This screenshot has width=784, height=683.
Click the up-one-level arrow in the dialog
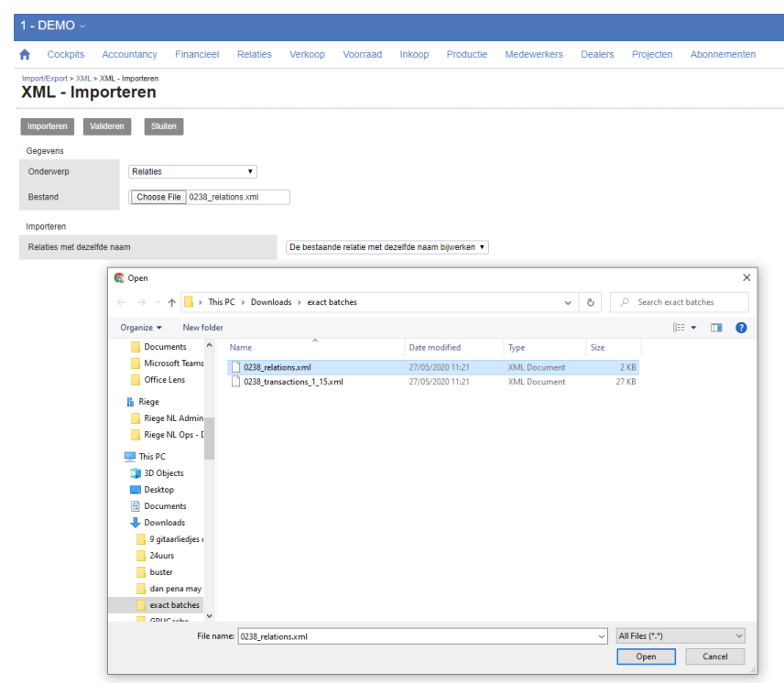click(172, 301)
